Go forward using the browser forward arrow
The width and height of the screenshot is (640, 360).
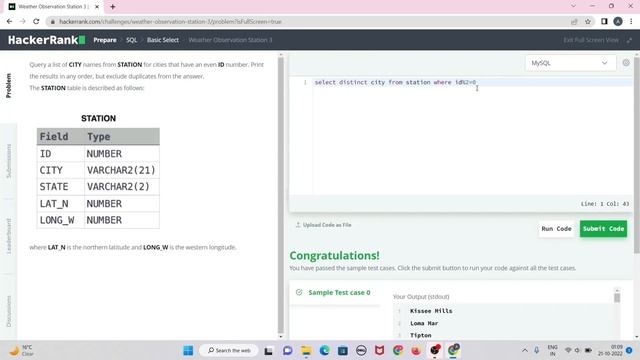pyautogui.click(x=23, y=22)
